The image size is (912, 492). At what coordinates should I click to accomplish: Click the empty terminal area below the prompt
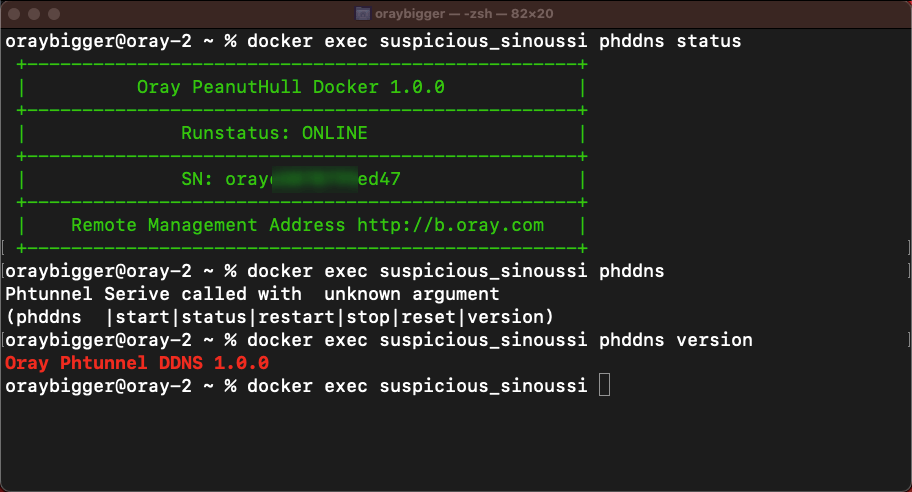click(456, 442)
